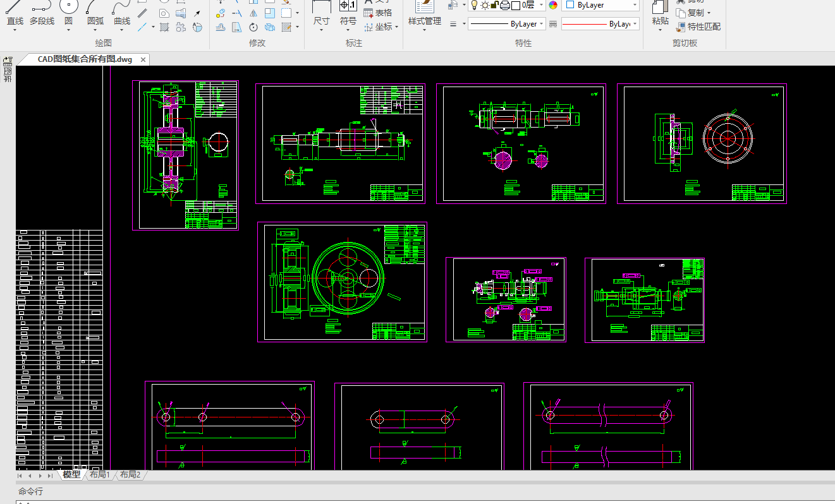Click the first-tab navigation arrow at bottom left

click(x=20, y=476)
